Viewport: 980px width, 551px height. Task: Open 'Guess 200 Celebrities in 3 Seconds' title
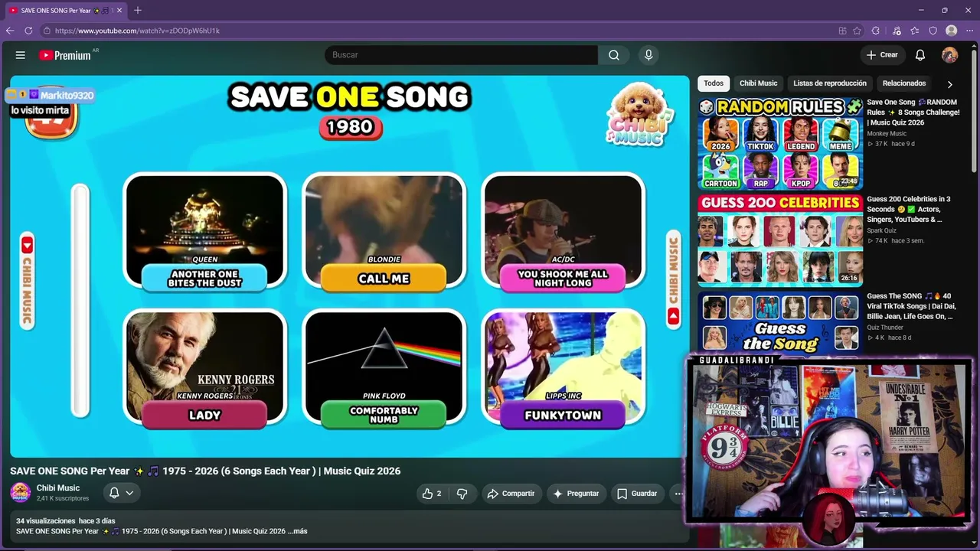coord(909,209)
